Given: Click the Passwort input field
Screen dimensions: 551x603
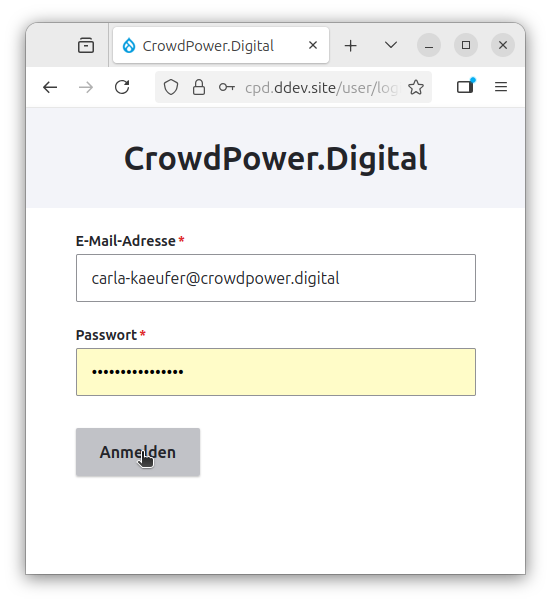Looking at the screenshot, I should [276, 372].
